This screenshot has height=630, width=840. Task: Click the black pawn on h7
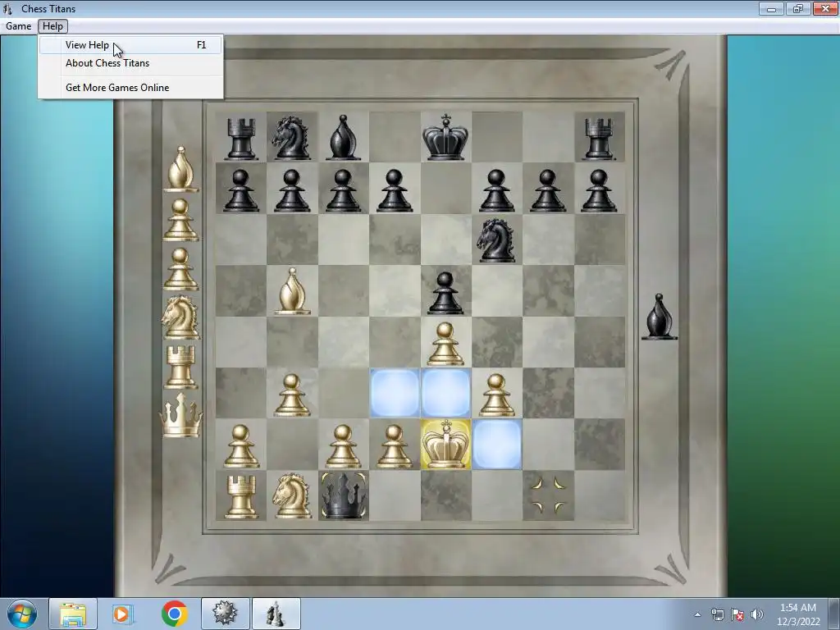click(599, 190)
